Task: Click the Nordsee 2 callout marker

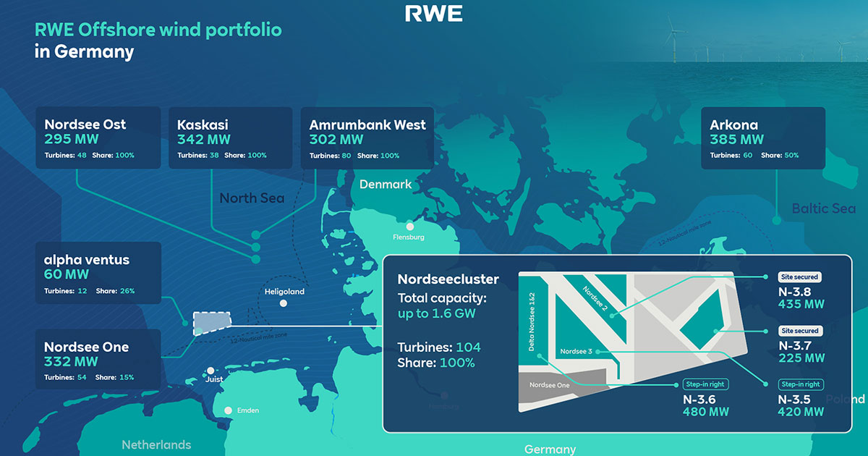Action: point(611,316)
